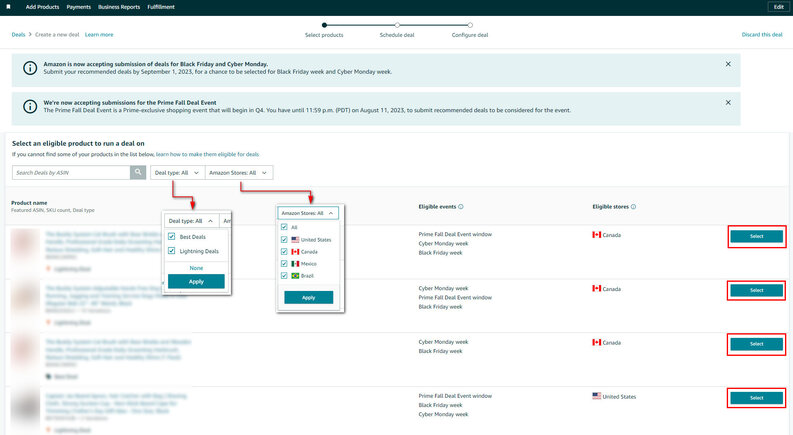This screenshot has width=793, height=435.
Task: Click United States flag in stores list
Action: coord(295,240)
